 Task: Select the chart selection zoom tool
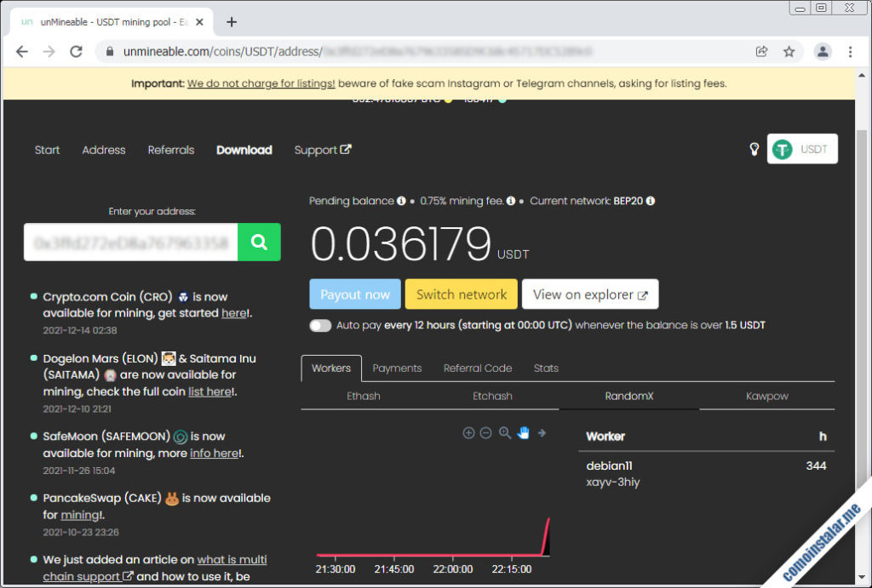click(x=504, y=433)
